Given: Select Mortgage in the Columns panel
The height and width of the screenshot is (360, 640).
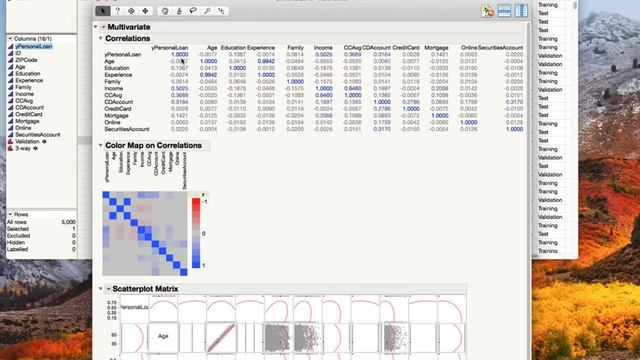Looking at the screenshot, I should click(27, 121).
